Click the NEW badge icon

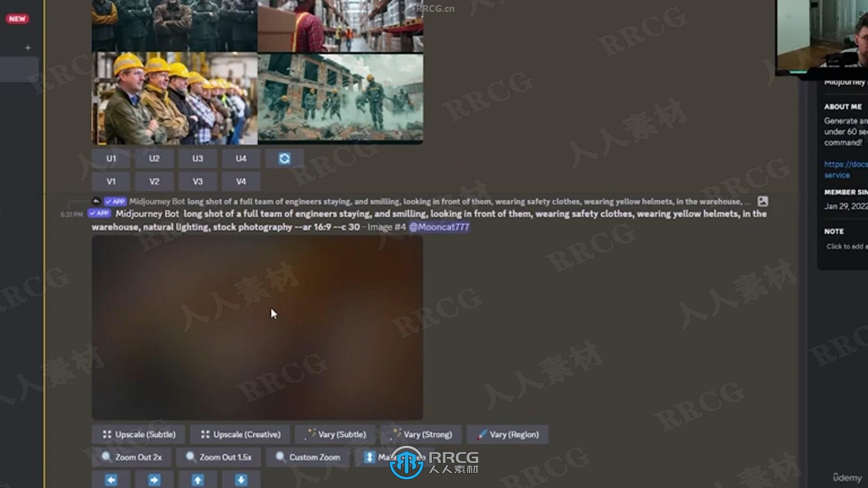coord(17,19)
